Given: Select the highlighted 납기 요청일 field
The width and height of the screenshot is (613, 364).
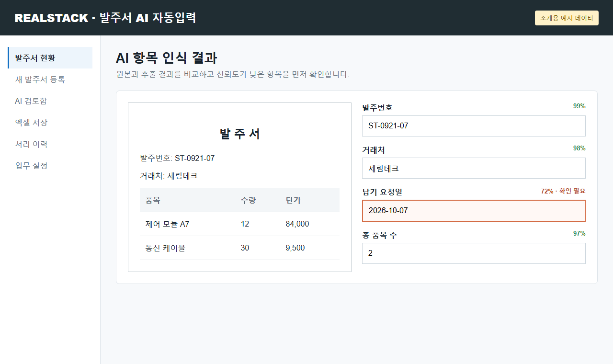Looking at the screenshot, I should tap(474, 211).
